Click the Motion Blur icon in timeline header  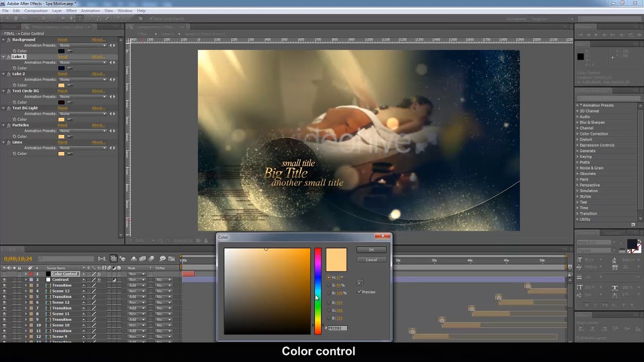point(151,258)
